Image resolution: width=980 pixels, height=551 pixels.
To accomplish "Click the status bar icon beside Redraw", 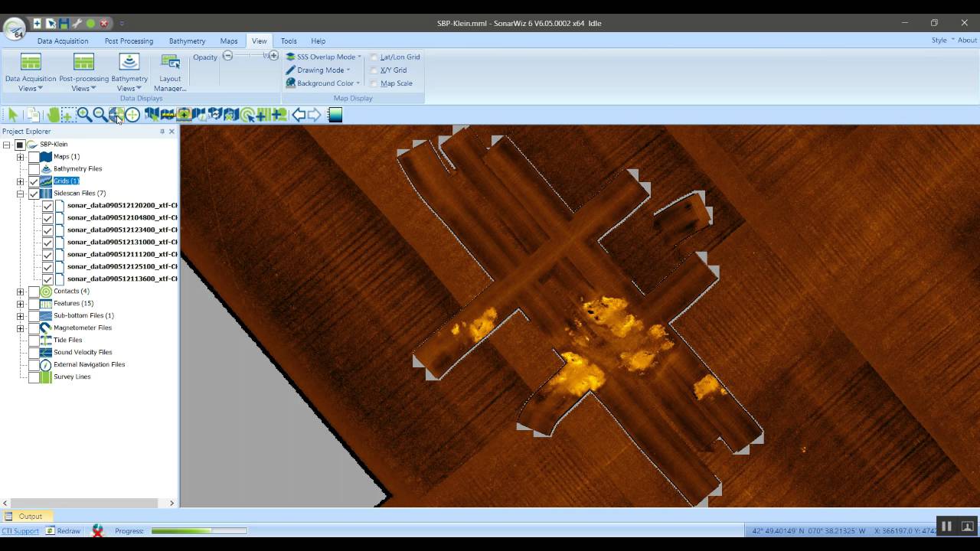I will (x=97, y=530).
